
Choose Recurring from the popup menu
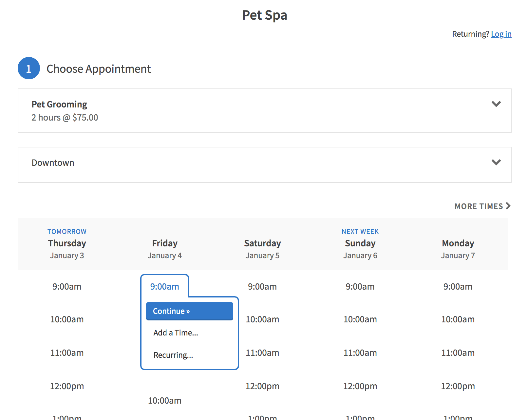tap(173, 355)
